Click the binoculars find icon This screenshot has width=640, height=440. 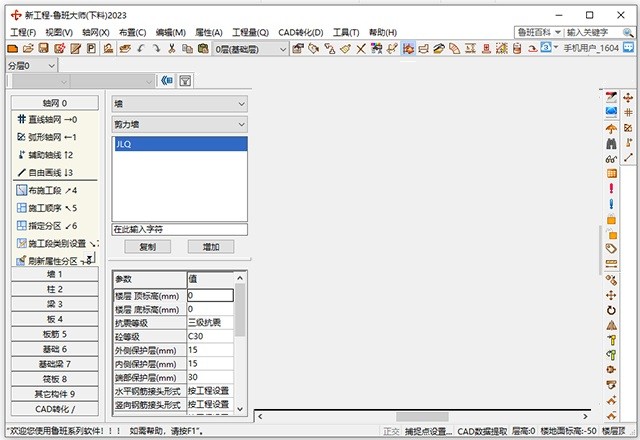610,143
